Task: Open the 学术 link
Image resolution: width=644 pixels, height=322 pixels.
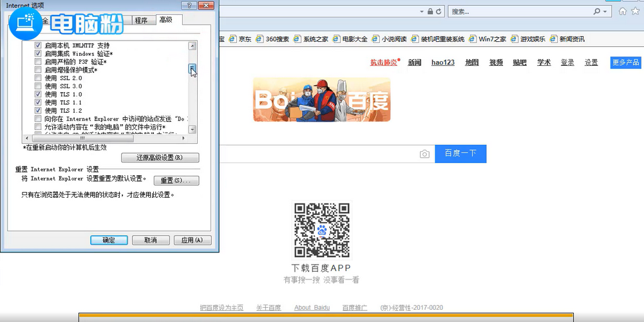Action: pos(544,62)
